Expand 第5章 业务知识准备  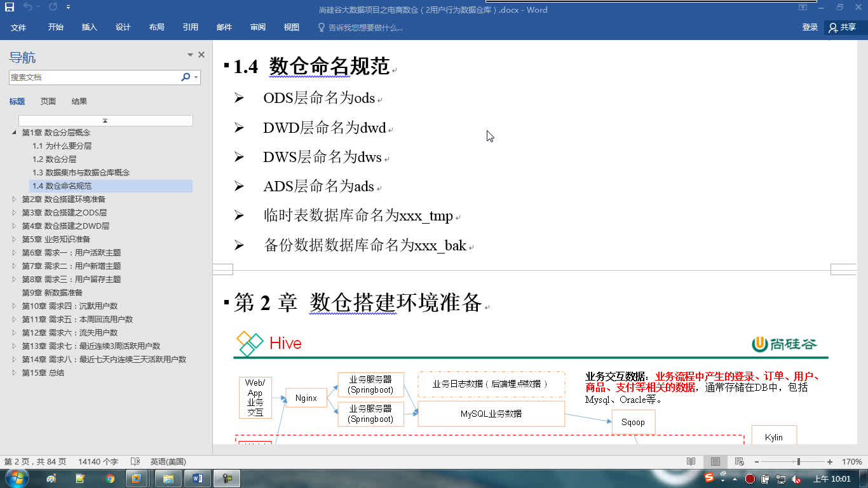coord(14,239)
